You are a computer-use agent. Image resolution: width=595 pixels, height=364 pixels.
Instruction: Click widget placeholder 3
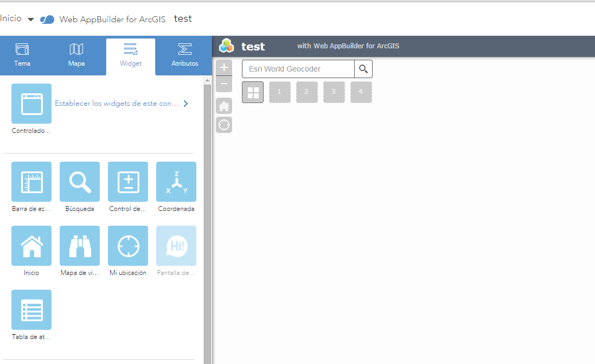pos(334,92)
